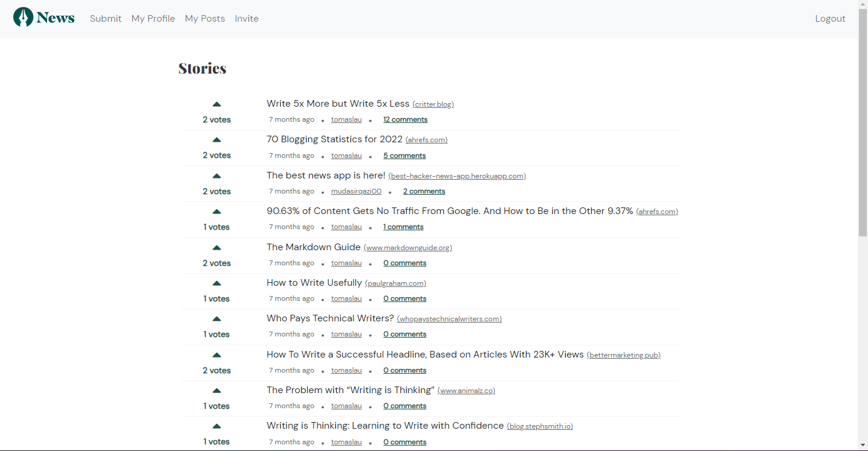The width and height of the screenshot is (868, 451).
Task: Open the "2 comments" link
Action: coord(424,191)
